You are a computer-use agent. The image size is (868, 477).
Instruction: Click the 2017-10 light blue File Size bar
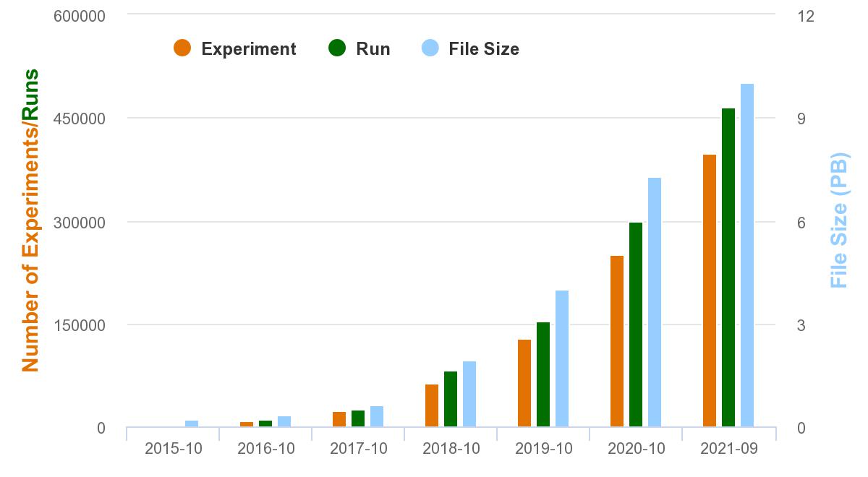point(377,416)
